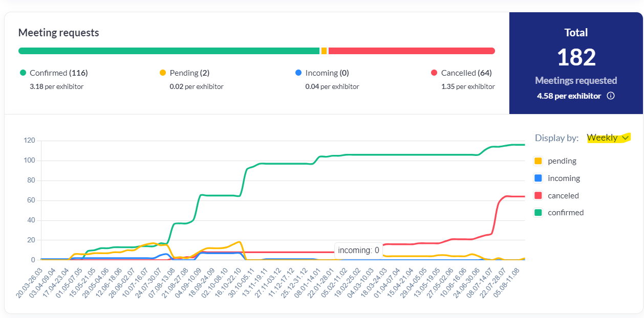This screenshot has width=644, height=318.
Task: Hide the canceled series via its red legend square
Action: pos(538,196)
